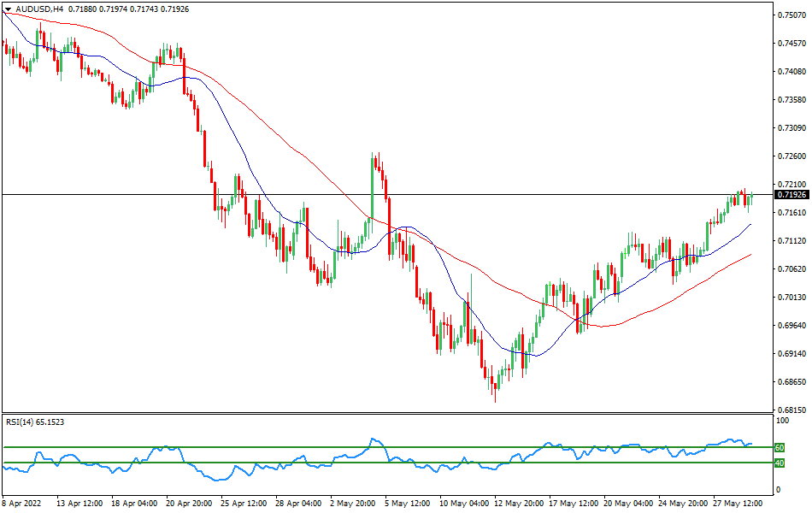
Task: Click the lowest candle near 12 May
Action: 494,385
